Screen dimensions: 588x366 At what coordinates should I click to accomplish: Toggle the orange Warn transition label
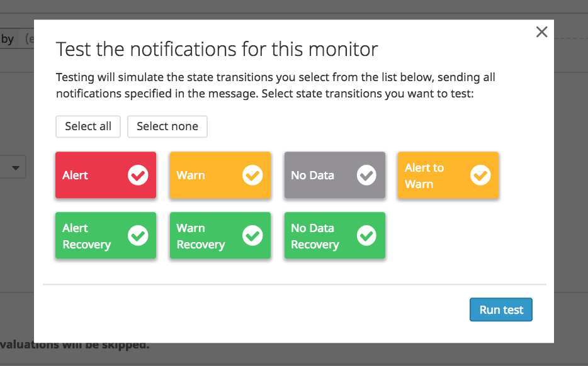(x=191, y=175)
